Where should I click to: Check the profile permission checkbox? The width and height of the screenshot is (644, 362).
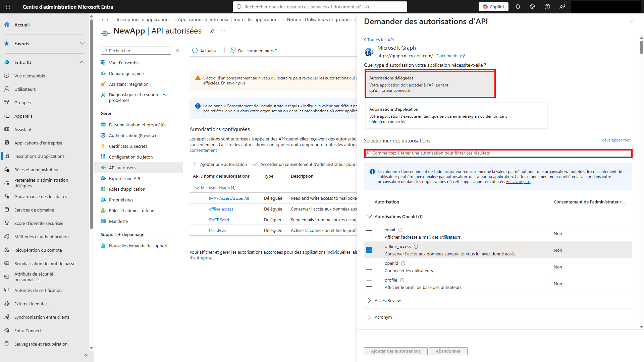pos(369,284)
